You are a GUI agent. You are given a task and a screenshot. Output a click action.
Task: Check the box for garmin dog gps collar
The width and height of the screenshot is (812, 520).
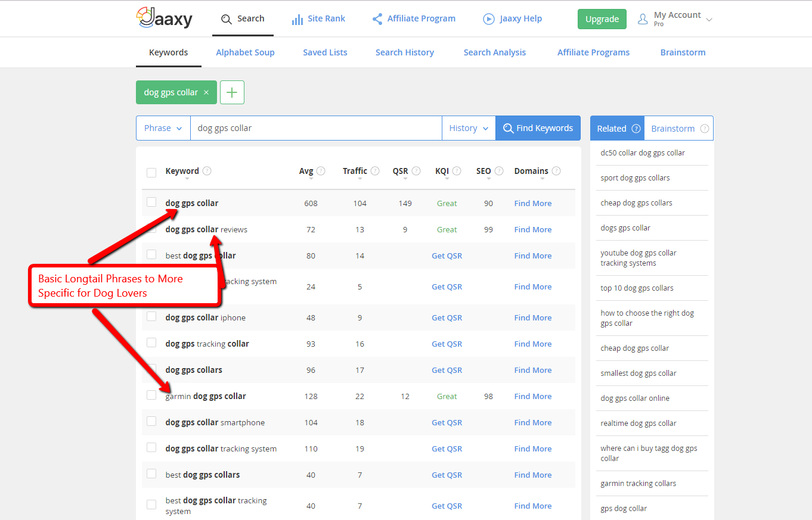point(151,395)
